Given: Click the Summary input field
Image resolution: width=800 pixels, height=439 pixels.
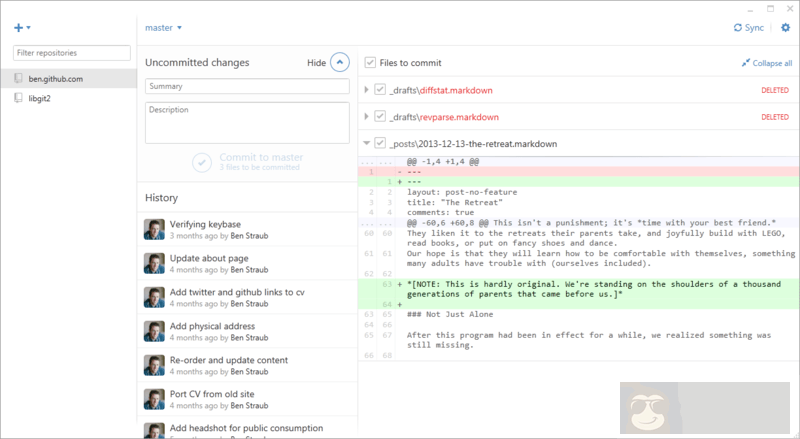Looking at the screenshot, I should coord(246,86).
